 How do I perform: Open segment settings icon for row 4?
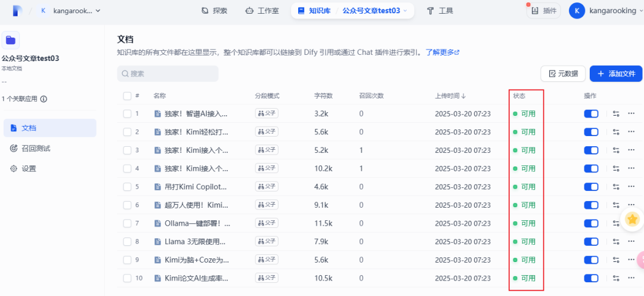615,168
